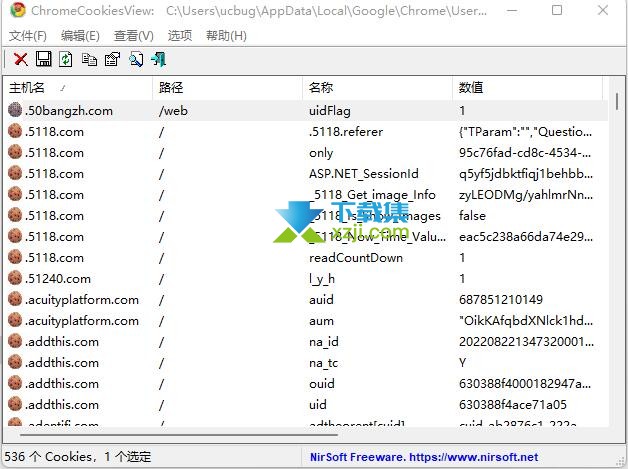
Task: Click the false value cell
Action: tap(472, 215)
